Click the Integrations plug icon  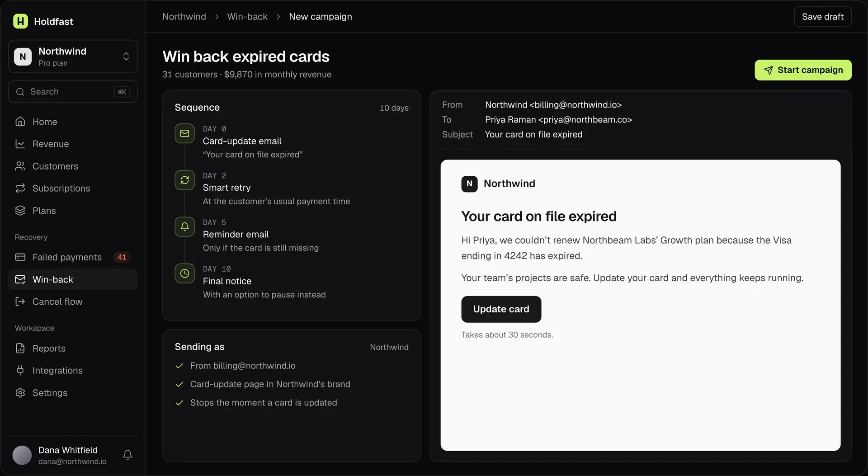[x=20, y=371]
